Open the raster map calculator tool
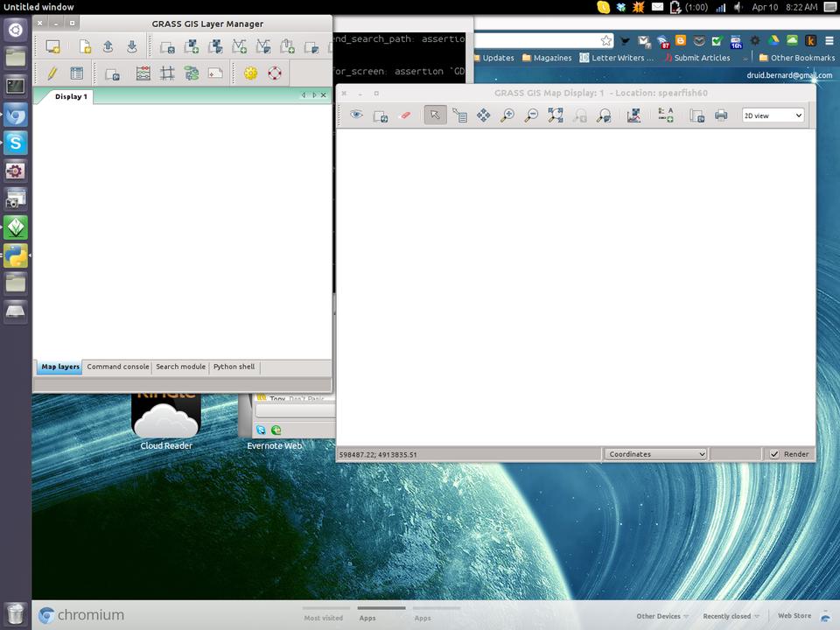 click(143, 74)
